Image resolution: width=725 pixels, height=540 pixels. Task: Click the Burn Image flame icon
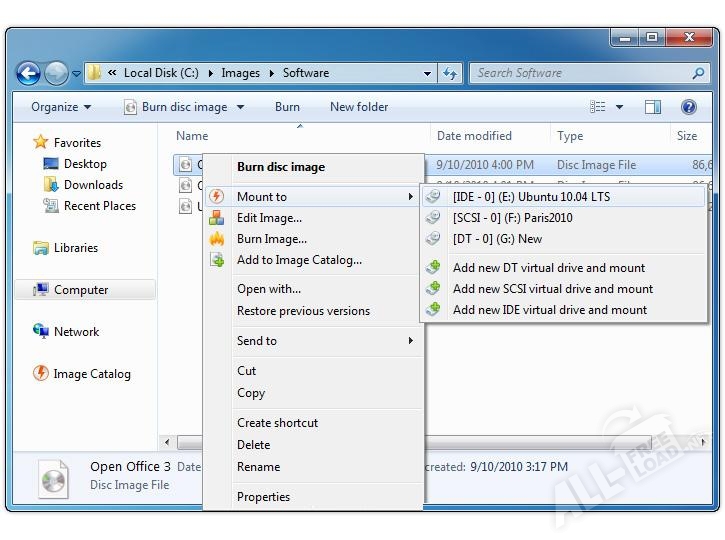[x=217, y=239]
